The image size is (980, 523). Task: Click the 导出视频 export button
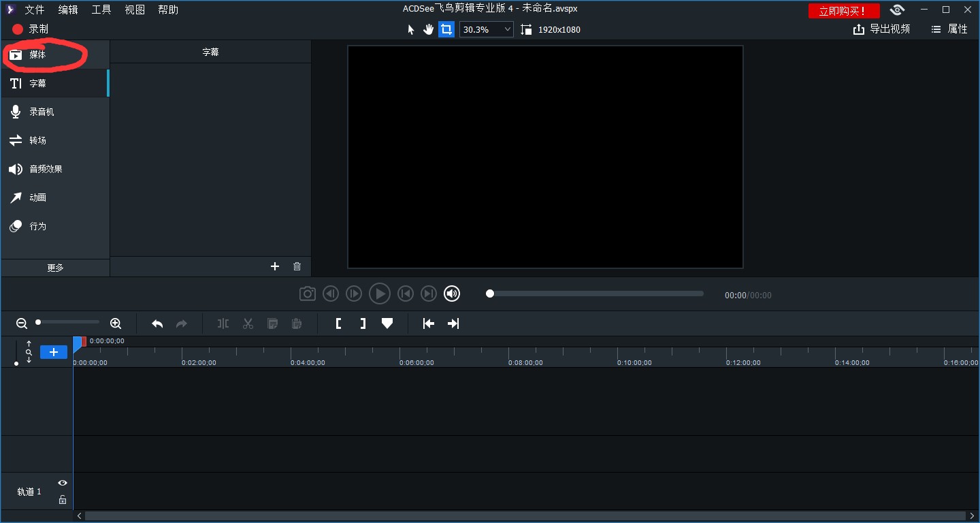[881, 29]
